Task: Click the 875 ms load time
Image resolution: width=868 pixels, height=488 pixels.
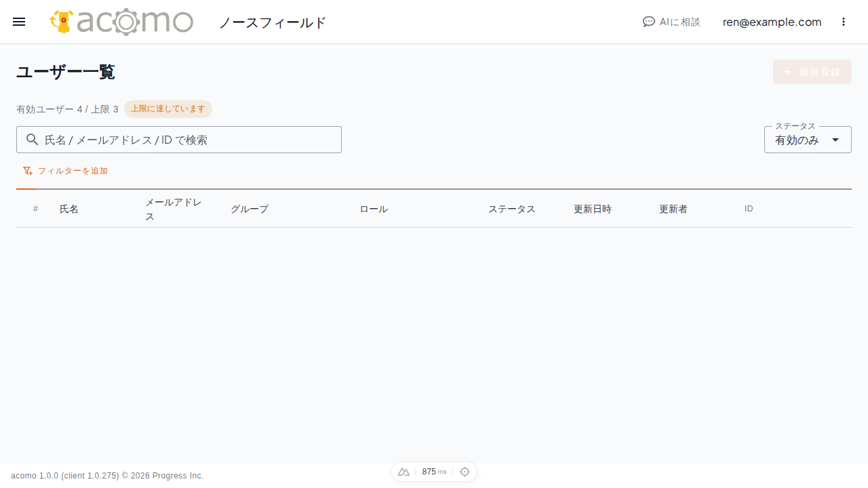Action: click(434, 472)
